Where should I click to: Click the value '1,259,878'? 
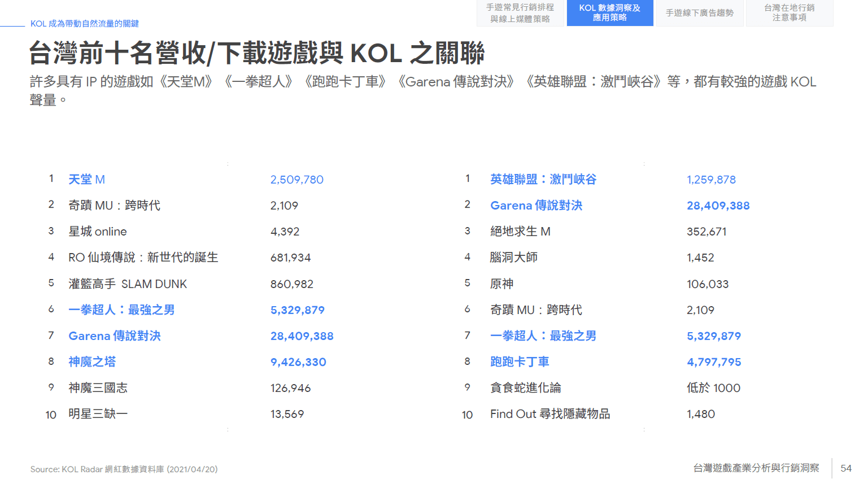tap(711, 180)
